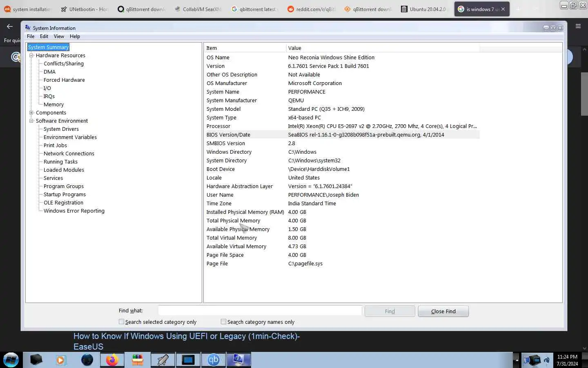Open the volume speaker tray icon
Viewport: 588px width, 368px height.
coord(547,360)
